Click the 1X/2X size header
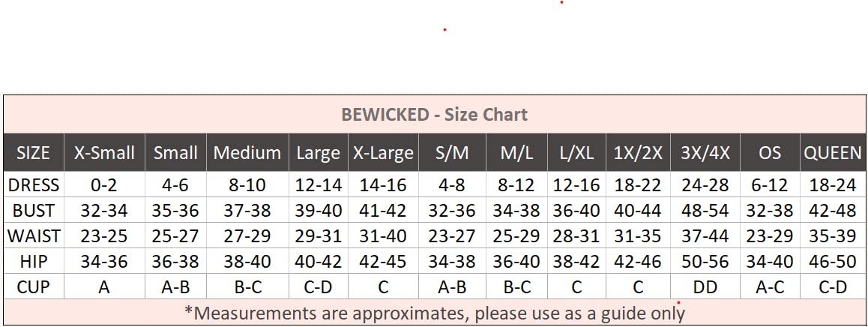Viewport: 868px width, 327px height. pyautogui.click(x=639, y=153)
